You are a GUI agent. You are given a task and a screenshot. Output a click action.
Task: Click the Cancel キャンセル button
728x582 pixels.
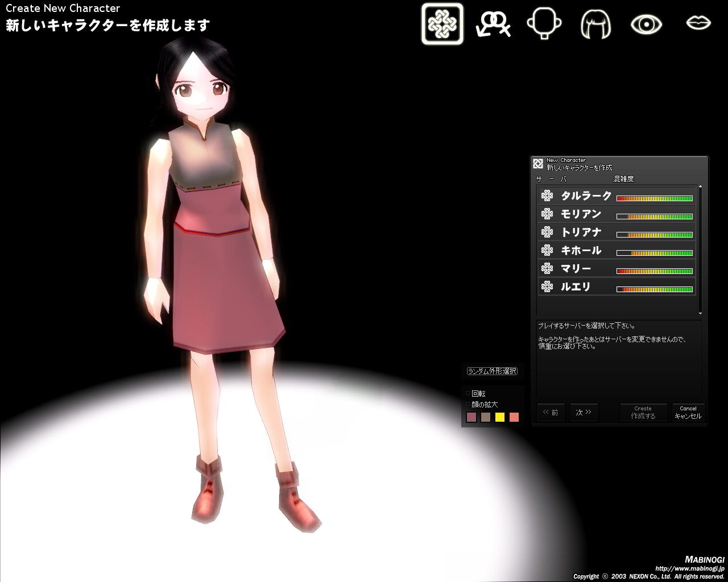point(688,413)
